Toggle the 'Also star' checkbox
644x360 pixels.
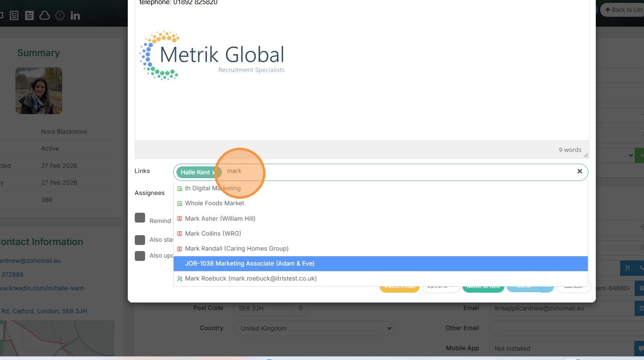pos(140,240)
